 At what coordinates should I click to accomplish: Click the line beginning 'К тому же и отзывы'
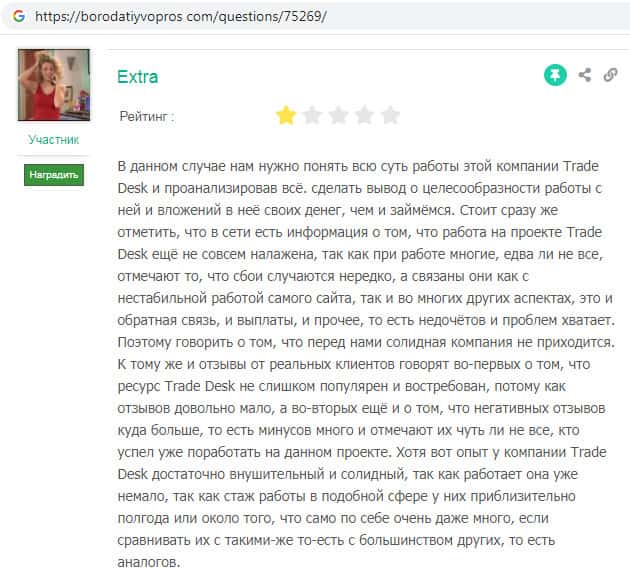pos(354,364)
